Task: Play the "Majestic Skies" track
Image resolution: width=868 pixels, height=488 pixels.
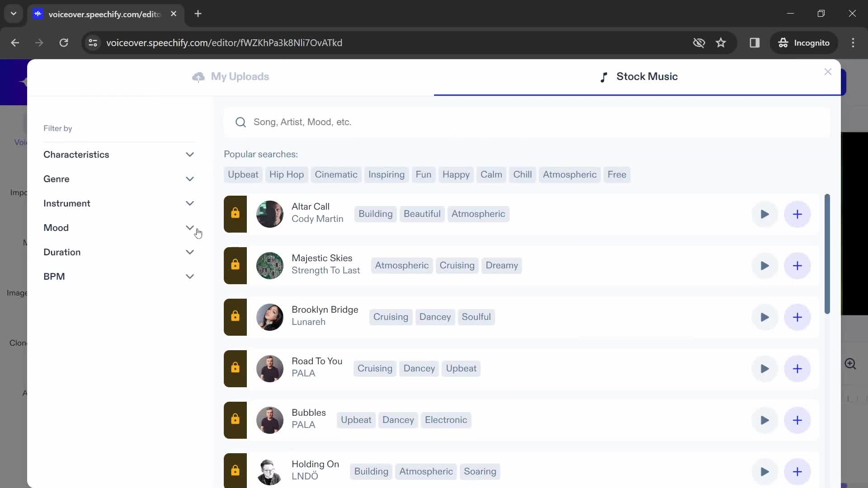Action: 764,266
